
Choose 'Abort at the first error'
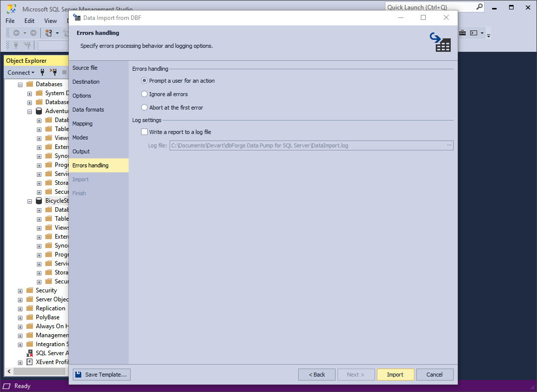[145, 108]
